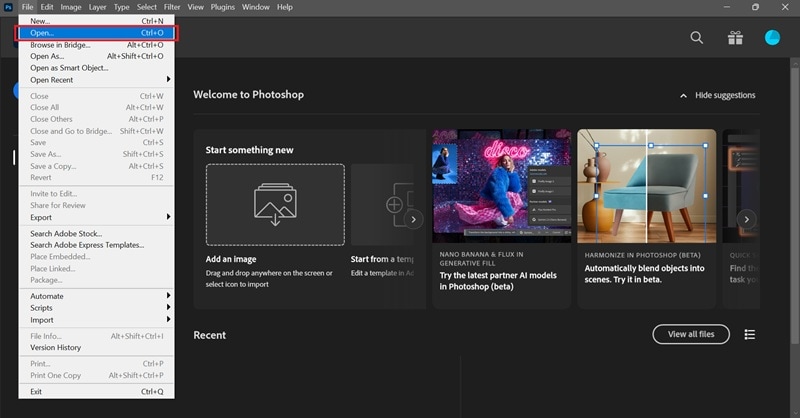
Task: Click Automatically blend objects into scenes text
Action: click(x=644, y=274)
